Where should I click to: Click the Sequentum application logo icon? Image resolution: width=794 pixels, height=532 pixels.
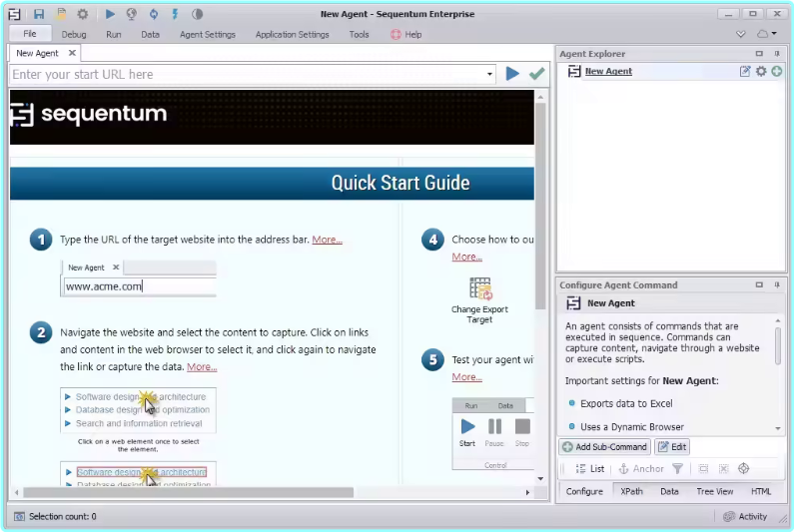coord(15,14)
